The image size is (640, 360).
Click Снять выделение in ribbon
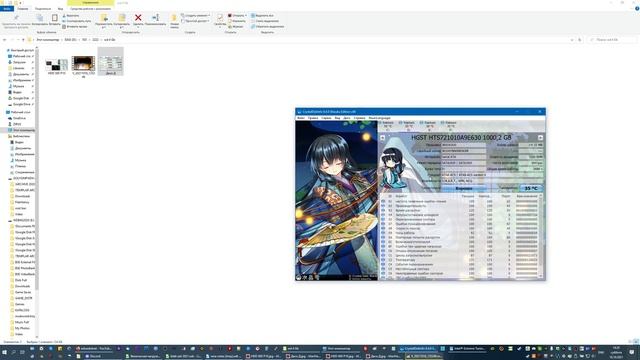[x=265, y=21]
